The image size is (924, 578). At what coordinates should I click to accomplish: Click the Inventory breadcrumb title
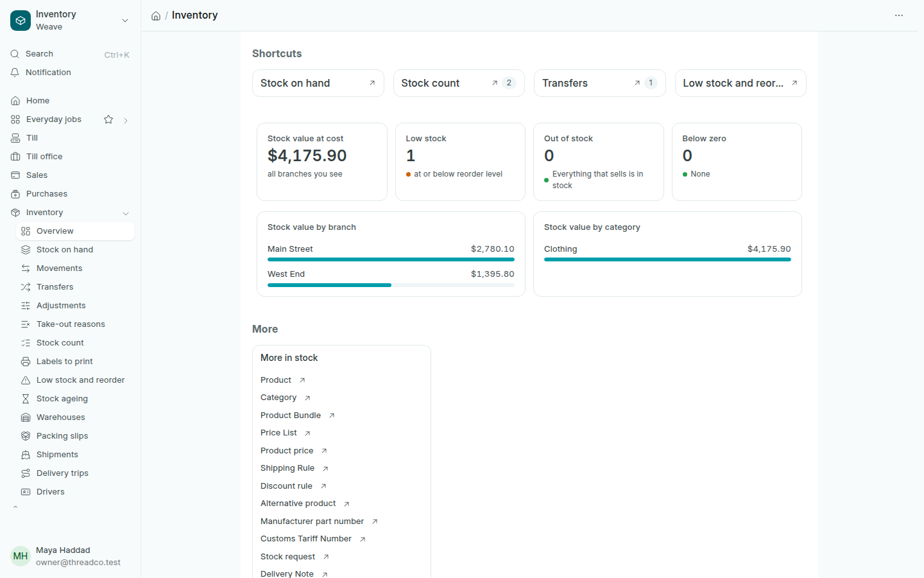point(195,15)
